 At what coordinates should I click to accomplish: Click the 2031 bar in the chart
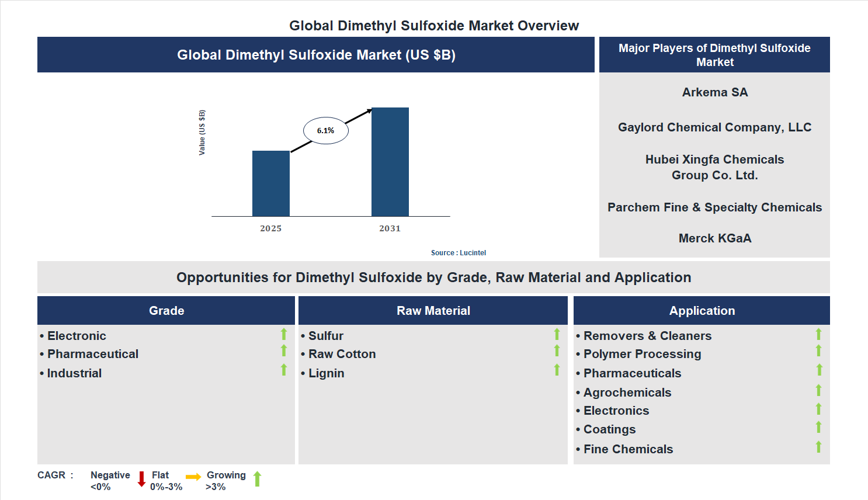click(x=390, y=161)
